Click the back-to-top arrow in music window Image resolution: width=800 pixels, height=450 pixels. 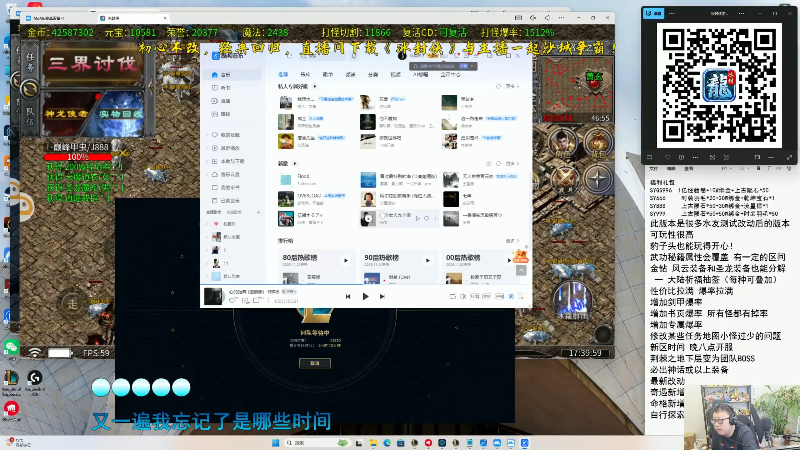click(521, 271)
